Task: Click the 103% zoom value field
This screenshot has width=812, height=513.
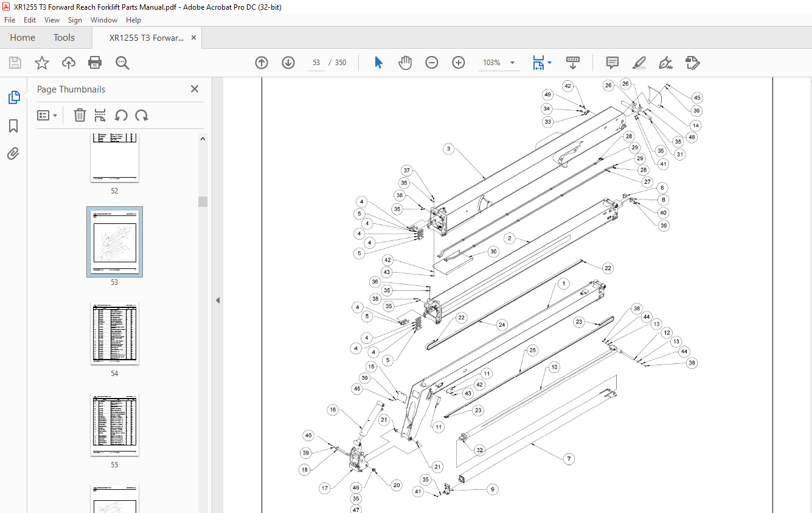Action: pyautogui.click(x=491, y=63)
